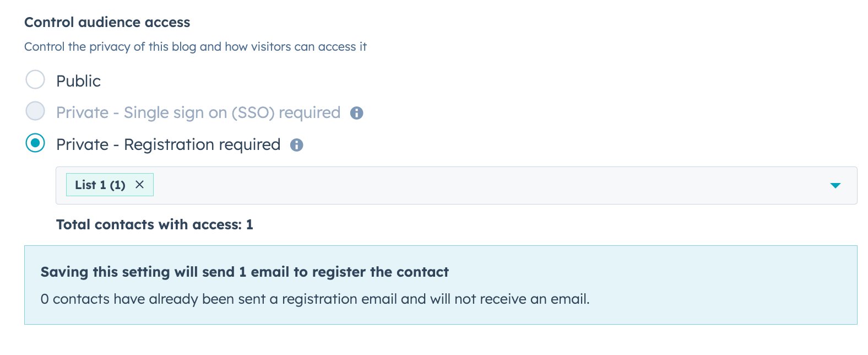Click the 'Control the privacy of this blog' description
The height and width of the screenshot is (355, 868).
point(195,47)
